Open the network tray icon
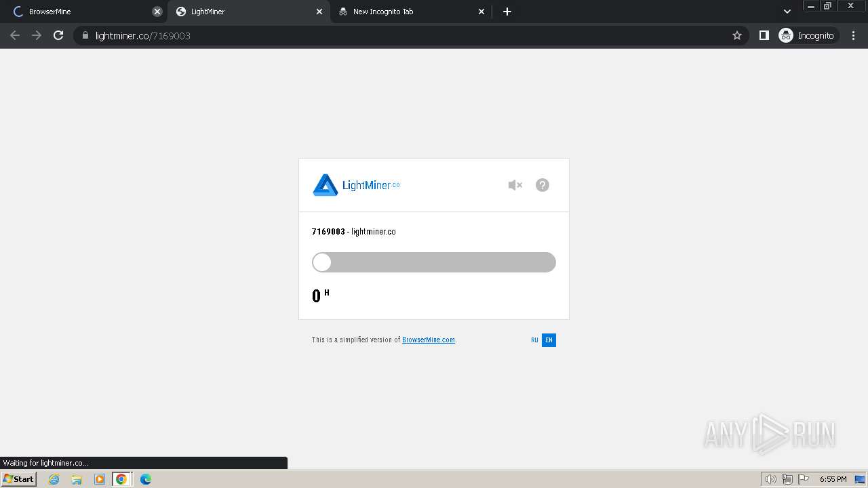The height and width of the screenshot is (488, 868). tap(787, 479)
